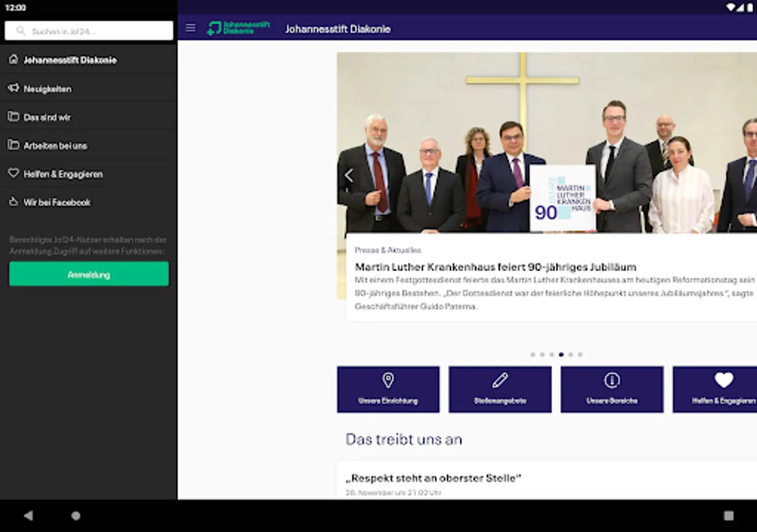Click the Das treibt uns an heading
757x532 pixels.
point(404,439)
